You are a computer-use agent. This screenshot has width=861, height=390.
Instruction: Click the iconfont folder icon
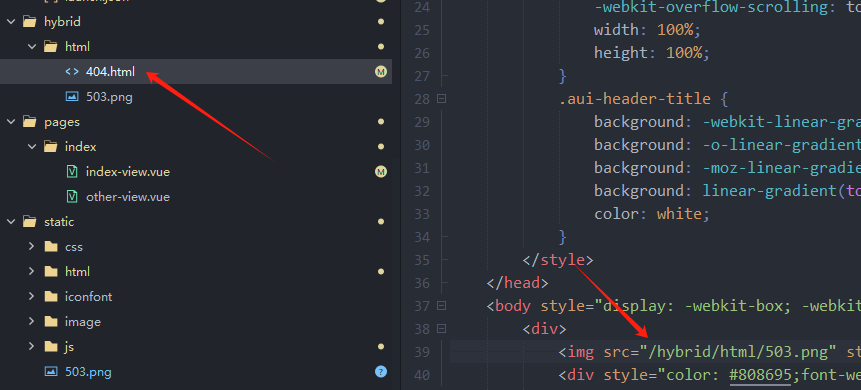click(x=51, y=297)
